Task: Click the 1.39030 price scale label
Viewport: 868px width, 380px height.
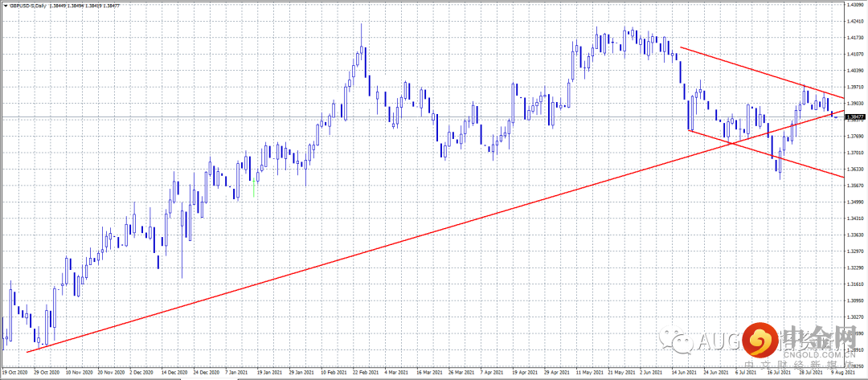Action: click(856, 104)
